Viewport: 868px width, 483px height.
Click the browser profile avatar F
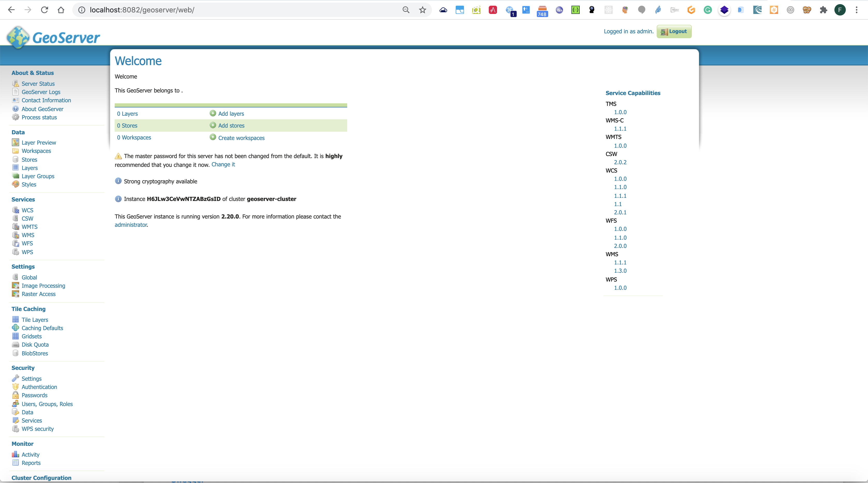click(x=840, y=10)
